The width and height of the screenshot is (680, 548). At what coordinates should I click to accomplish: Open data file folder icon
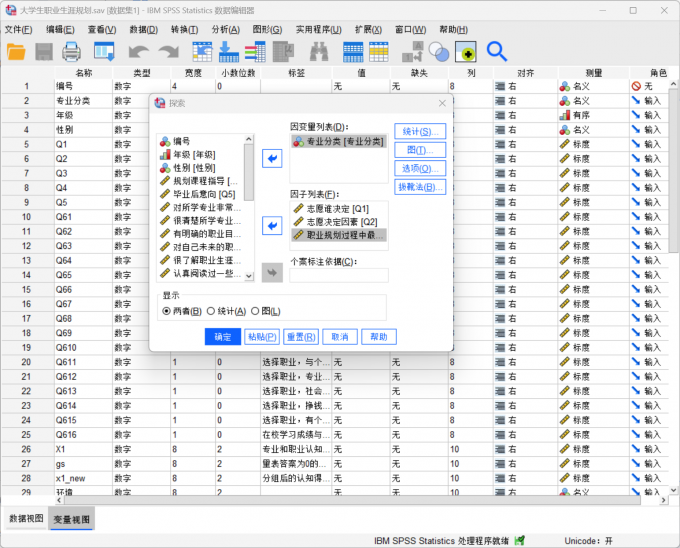pos(16,52)
